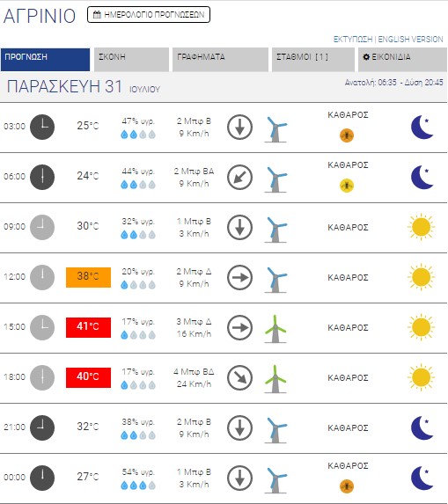
Task: Switch to ENGLISH VERSION link
Action: tap(410, 40)
